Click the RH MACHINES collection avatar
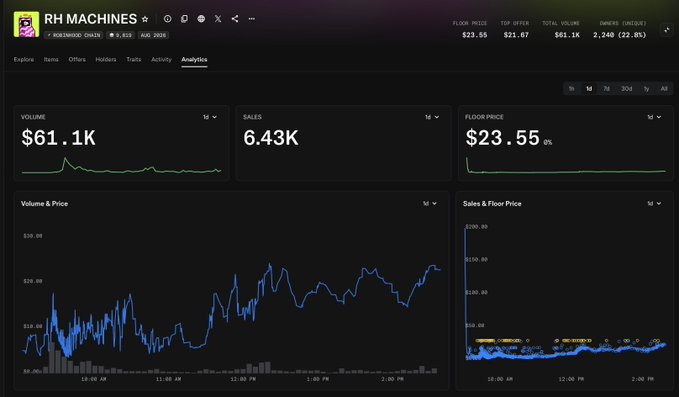679x397 pixels. (26, 24)
